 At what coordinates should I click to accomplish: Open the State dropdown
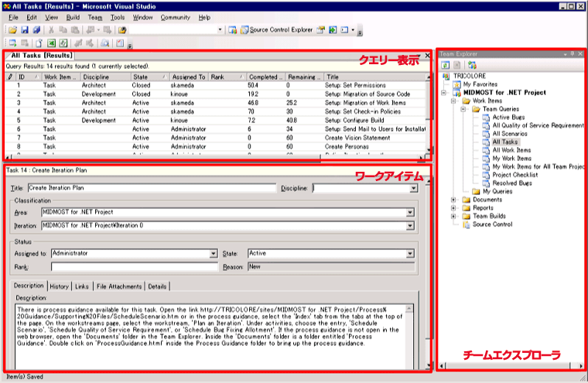[410, 254]
